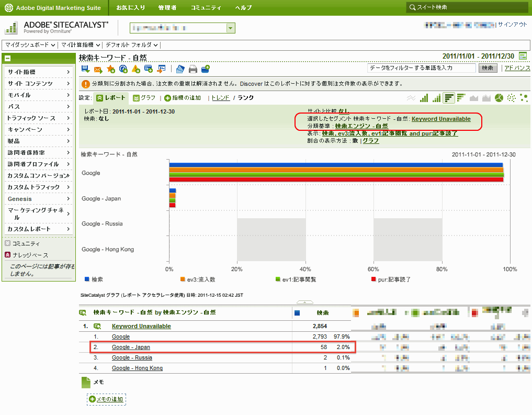Image resolution: width=532 pixels, height=415 pixels.
Task: Click red pur:記事読了 legend swatch
Action: click(373, 279)
